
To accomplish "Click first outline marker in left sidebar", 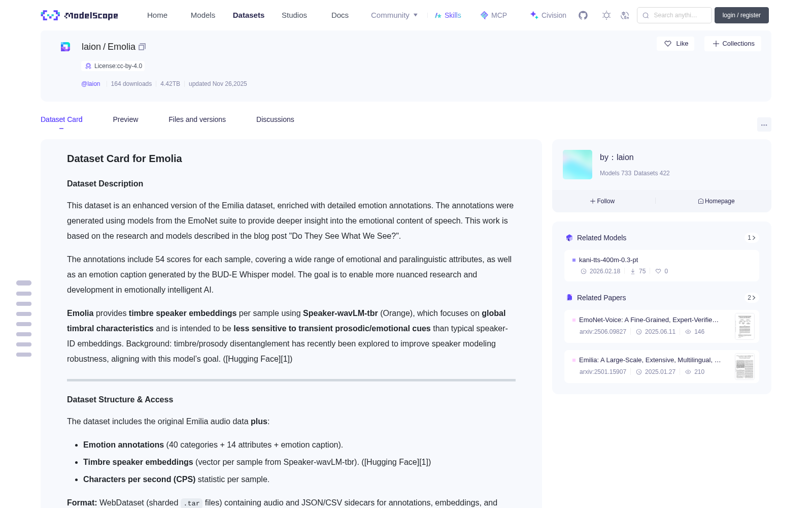I will coord(24,283).
